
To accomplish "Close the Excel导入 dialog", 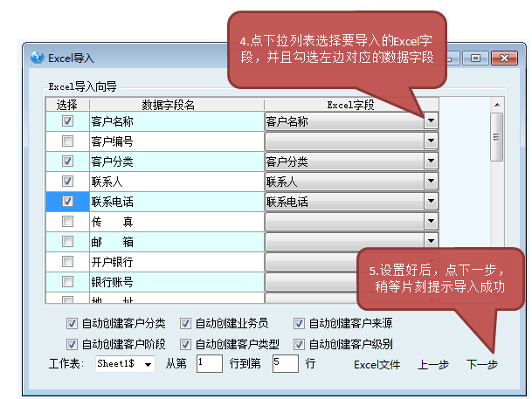I will (x=505, y=58).
